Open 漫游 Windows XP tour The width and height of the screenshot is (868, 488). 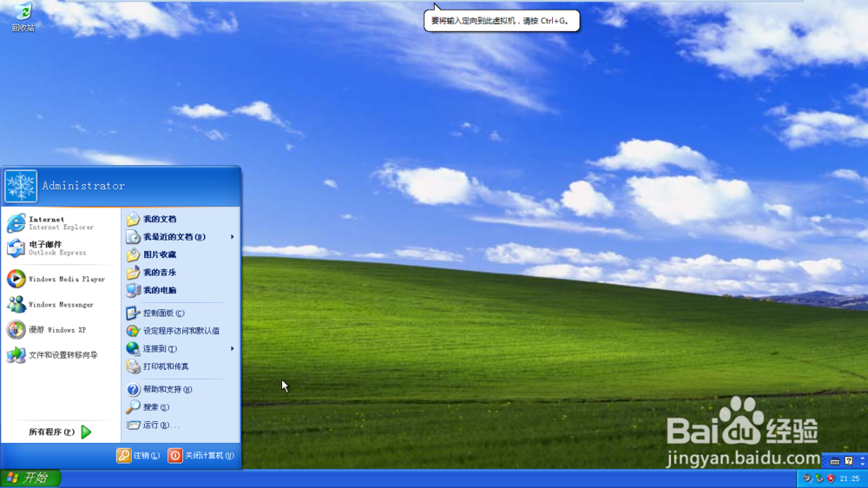pyautogui.click(x=61, y=330)
